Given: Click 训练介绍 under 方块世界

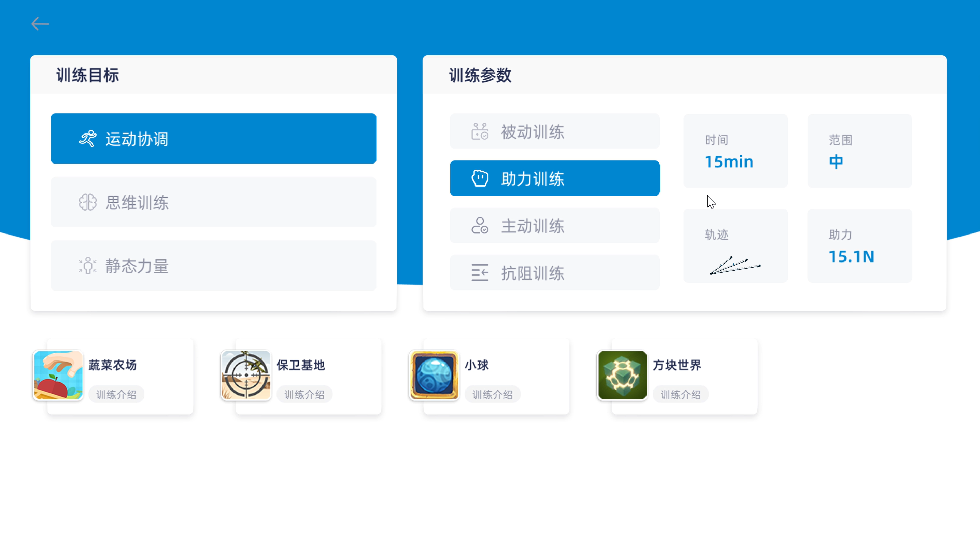Looking at the screenshot, I should (681, 395).
